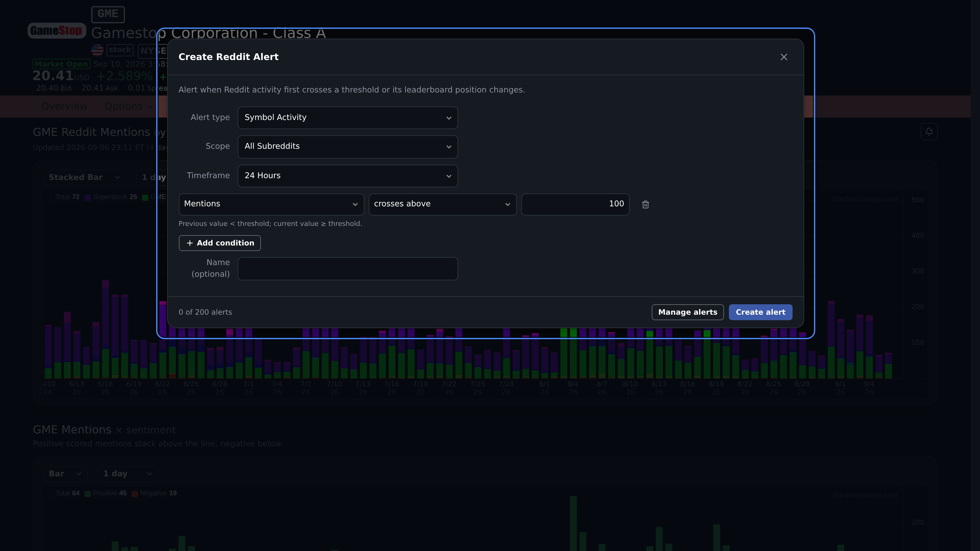Open the Overview tab in background page
The width and height of the screenshot is (980, 551).
tap(64, 107)
